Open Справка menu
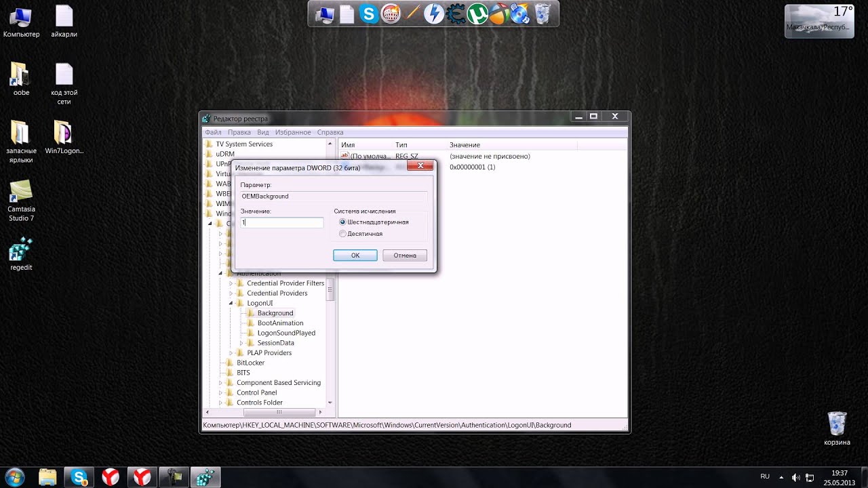 [330, 132]
